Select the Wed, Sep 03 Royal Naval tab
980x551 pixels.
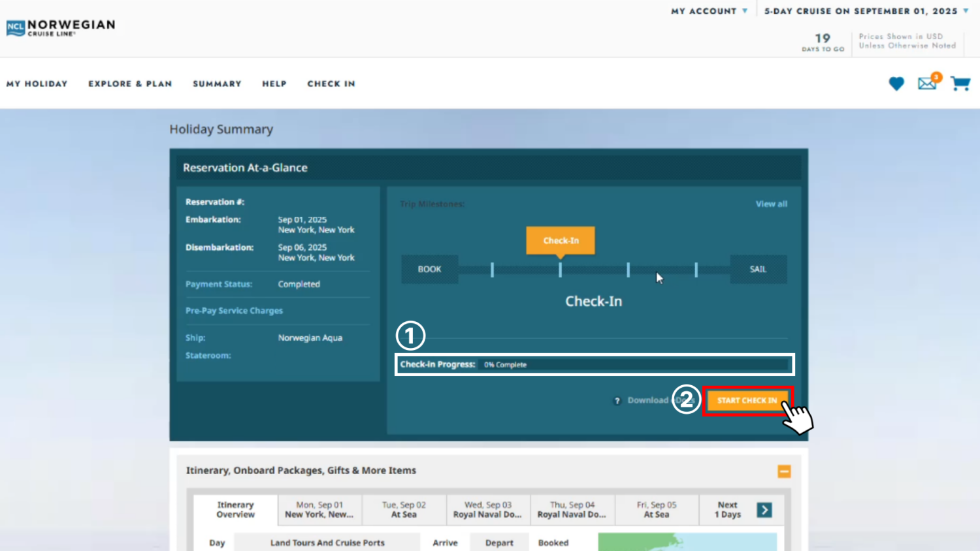tap(488, 510)
